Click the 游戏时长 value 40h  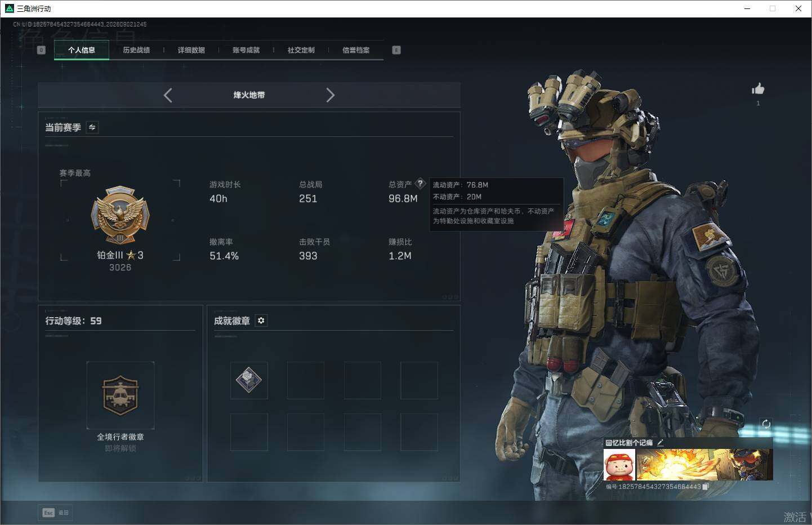218,199
